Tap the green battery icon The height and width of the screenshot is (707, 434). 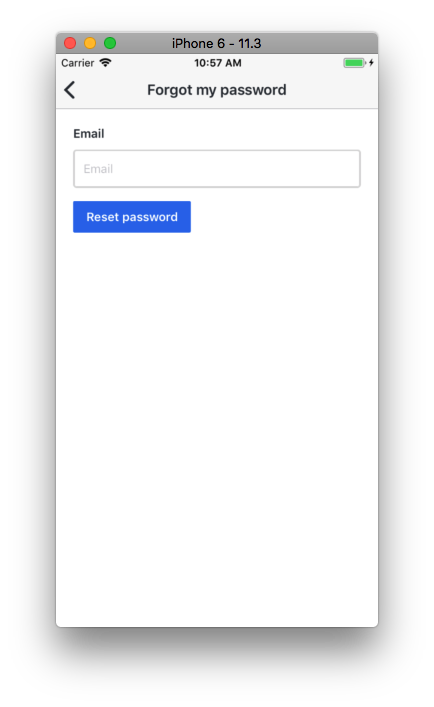coord(354,63)
